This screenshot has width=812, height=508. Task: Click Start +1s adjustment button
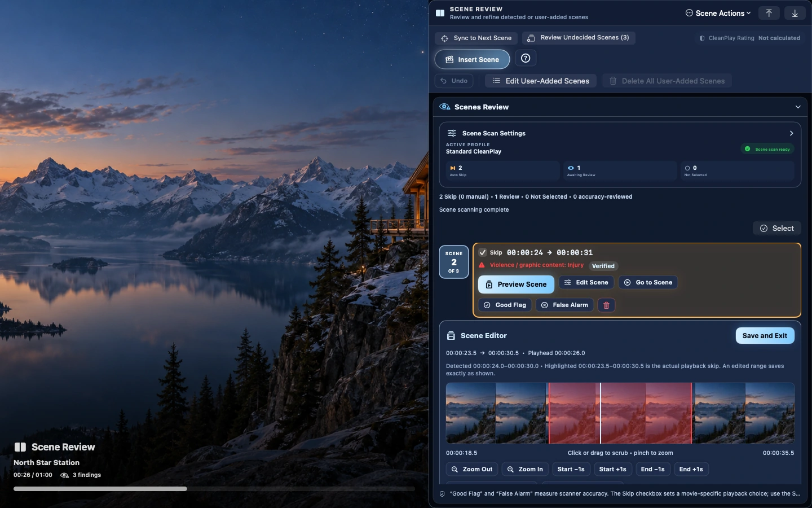[x=612, y=469]
